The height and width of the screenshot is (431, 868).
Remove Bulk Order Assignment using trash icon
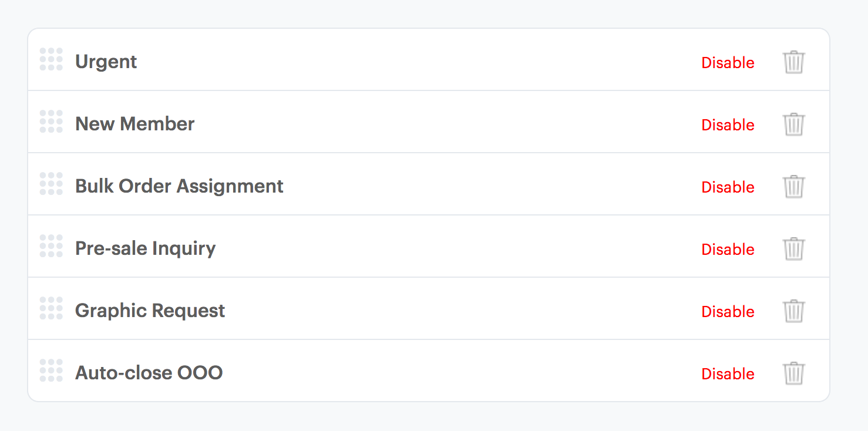794,187
